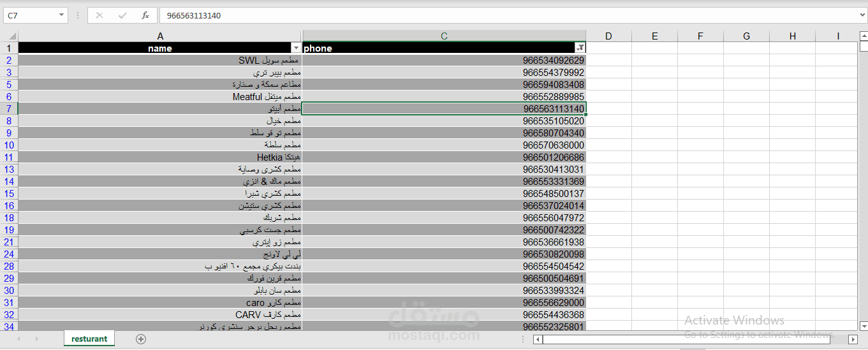
Task: Select cell containing 966552889985
Action: tap(444, 97)
